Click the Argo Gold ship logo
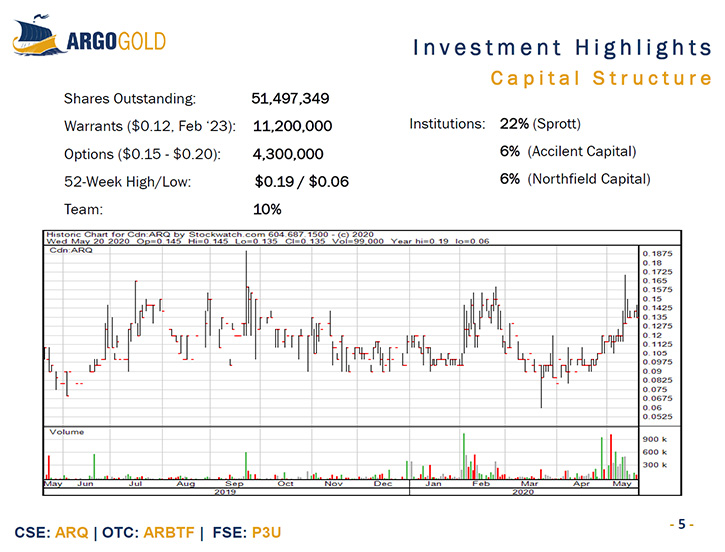 [x=89, y=36]
